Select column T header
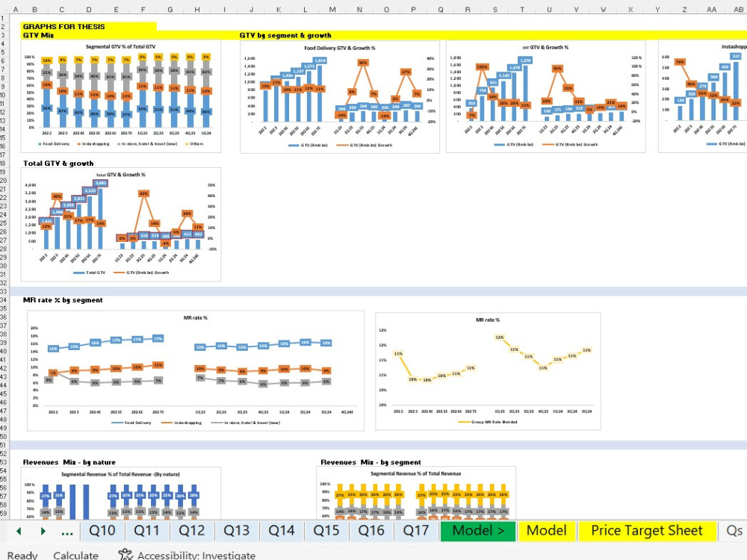Screen dimensions: 747x560 (521, 9)
